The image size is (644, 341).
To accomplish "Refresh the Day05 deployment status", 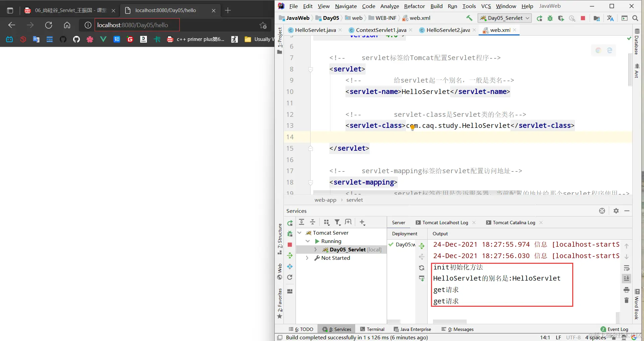I will (422, 267).
